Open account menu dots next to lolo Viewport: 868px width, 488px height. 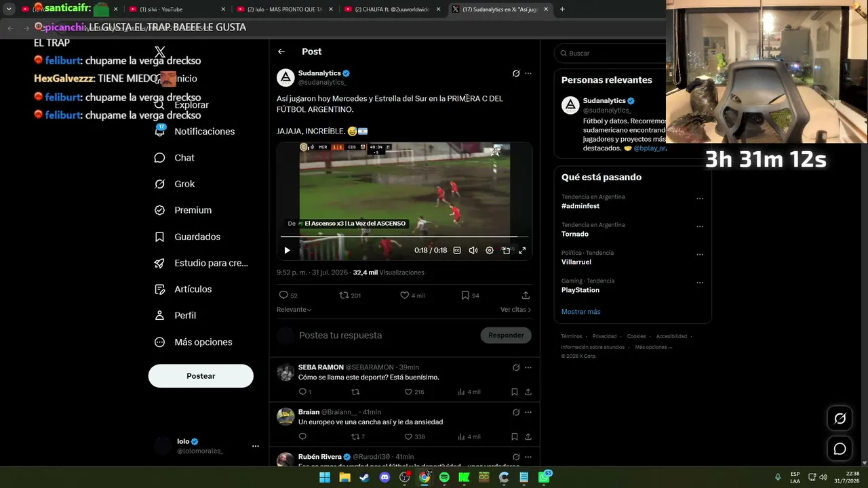point(256,446)
